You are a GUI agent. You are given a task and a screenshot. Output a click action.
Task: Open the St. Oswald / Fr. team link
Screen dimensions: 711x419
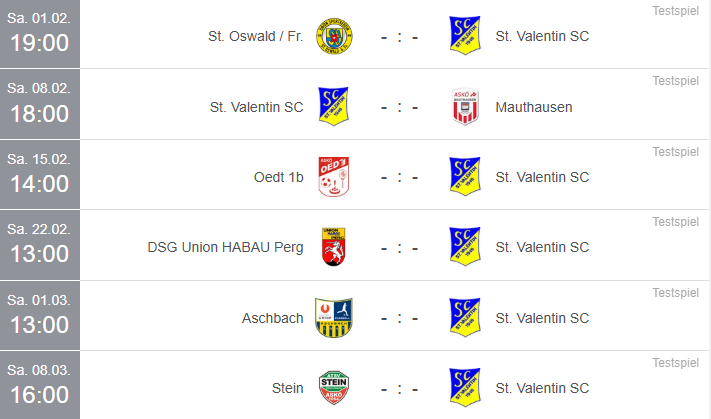(255, 36)
